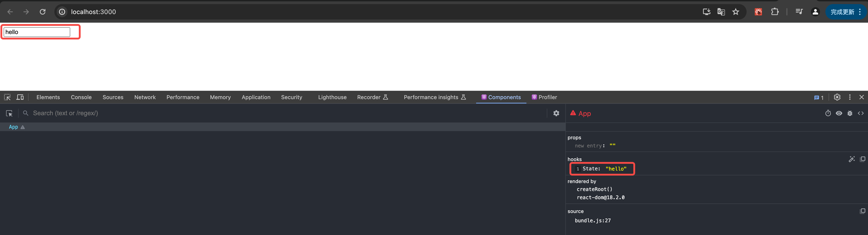Open the Google Translate page option

click(x=721, y=12)
